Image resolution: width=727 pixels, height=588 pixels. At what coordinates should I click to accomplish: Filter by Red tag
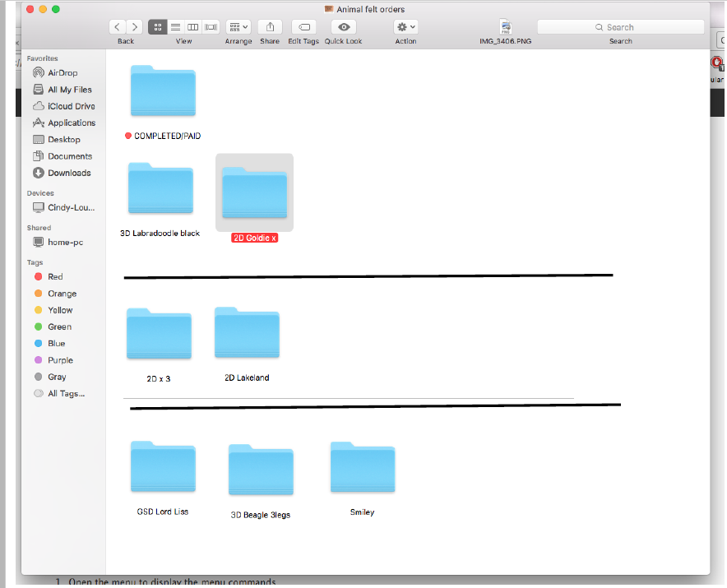click(55, 277)
